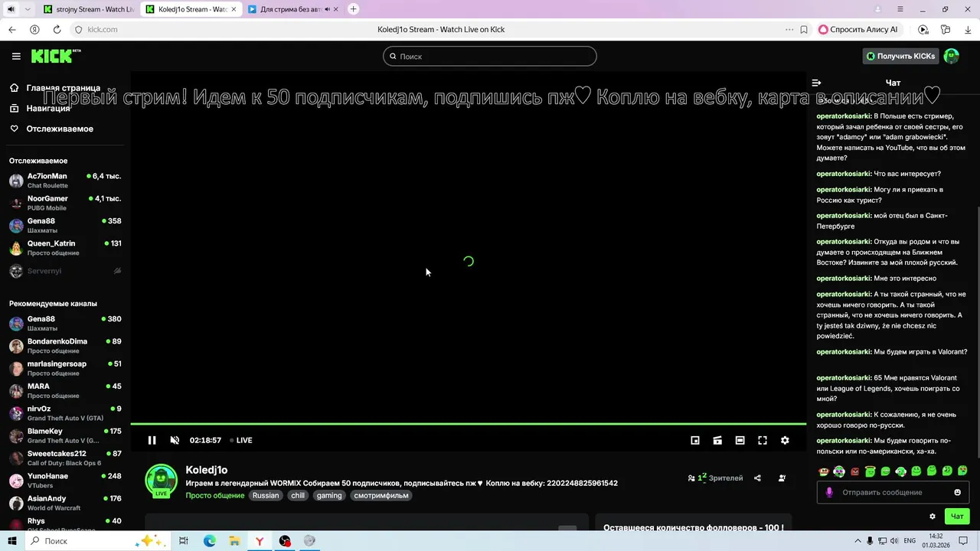Toggle theater mode in video player

[x=740, y=440]
